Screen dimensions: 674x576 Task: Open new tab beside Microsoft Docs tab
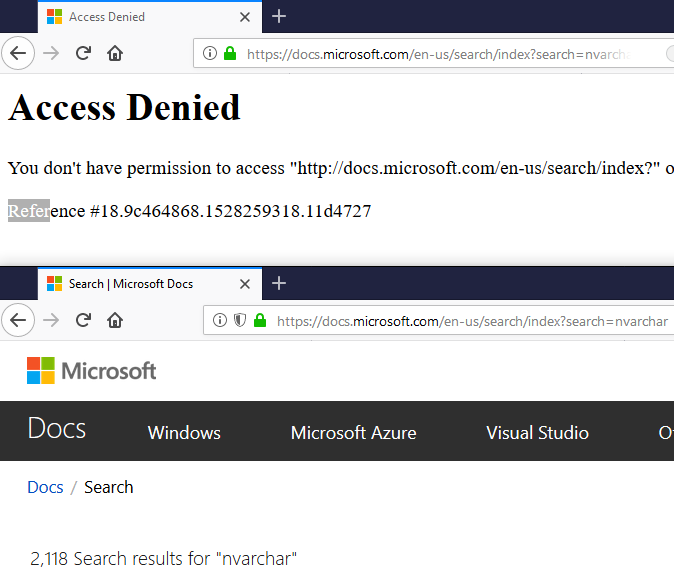click(279, 283)
